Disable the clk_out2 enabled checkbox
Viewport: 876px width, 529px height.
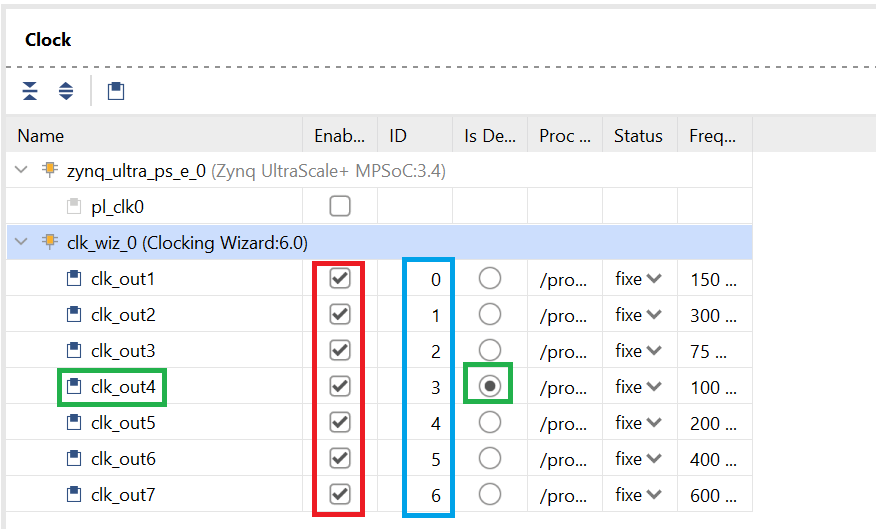click(x=340, y=314)
